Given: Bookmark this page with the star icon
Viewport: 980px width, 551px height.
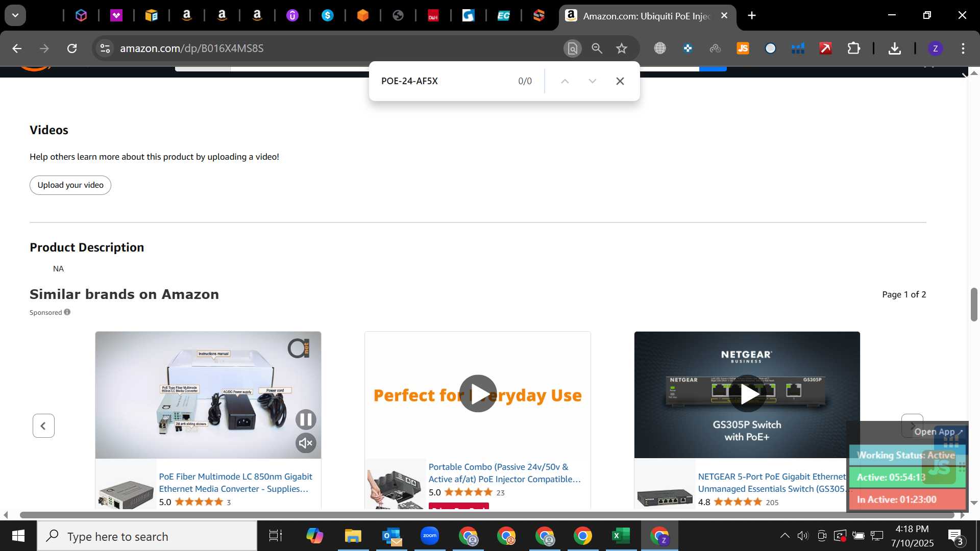Looking at the screenshot, I should [621, 48].
